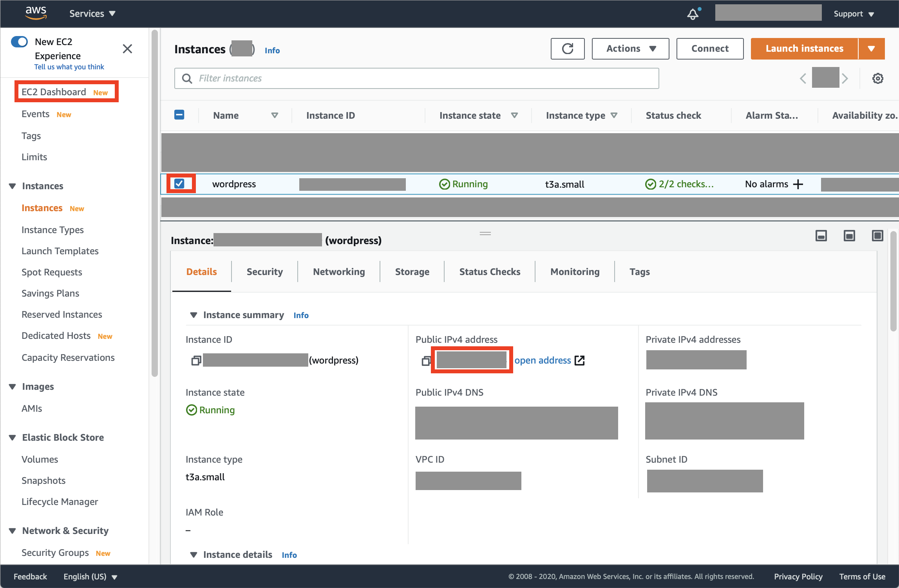Click the sidebar vertical scrollbar
The width and height of the screenshot is (899, 588).
[x=154, y=204]
